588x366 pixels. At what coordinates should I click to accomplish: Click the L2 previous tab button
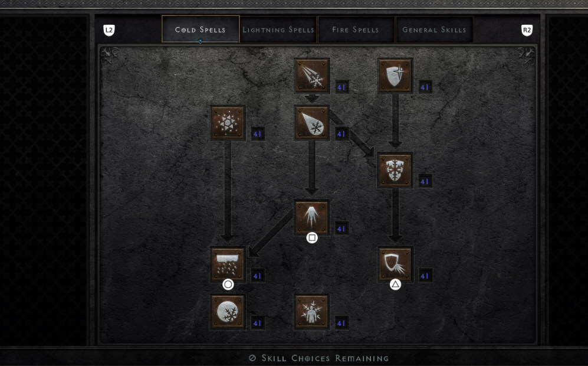pos(109,30)
